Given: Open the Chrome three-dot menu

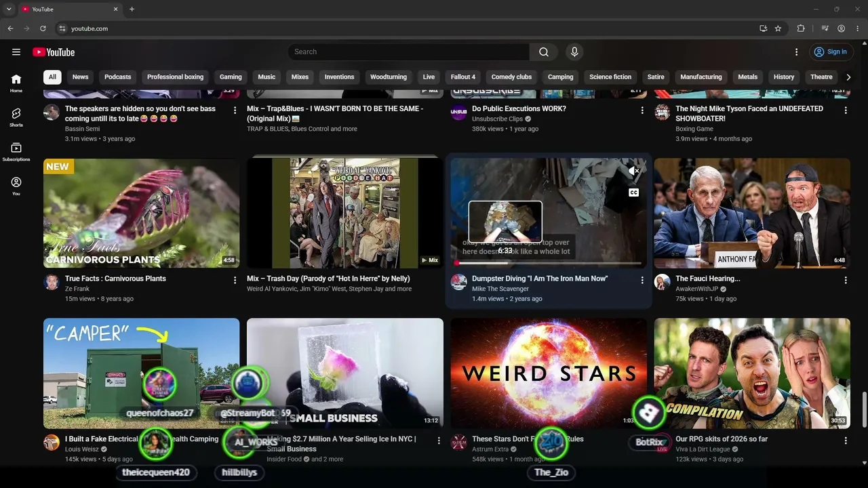Looking at the screenshot, I should [858, 28].
